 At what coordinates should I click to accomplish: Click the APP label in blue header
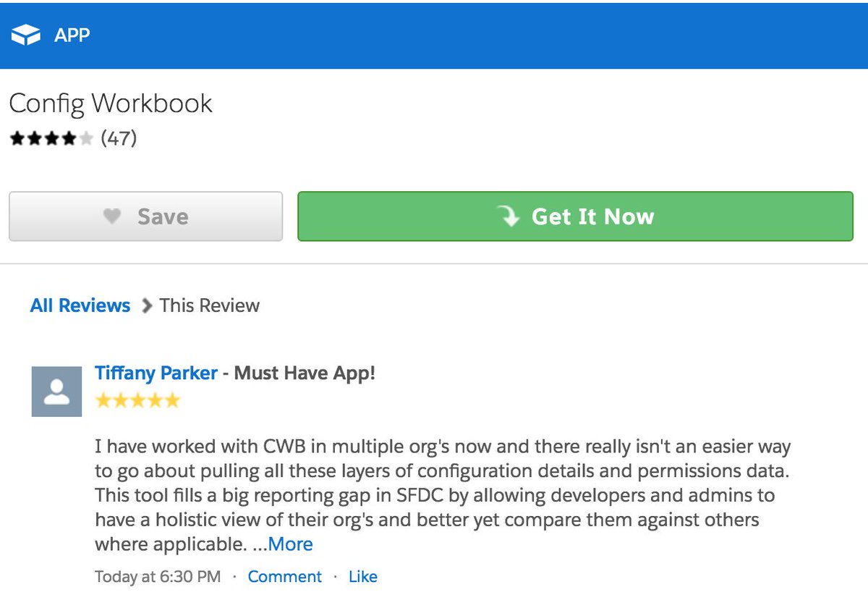pyautogui.click(x=72, y=35)
